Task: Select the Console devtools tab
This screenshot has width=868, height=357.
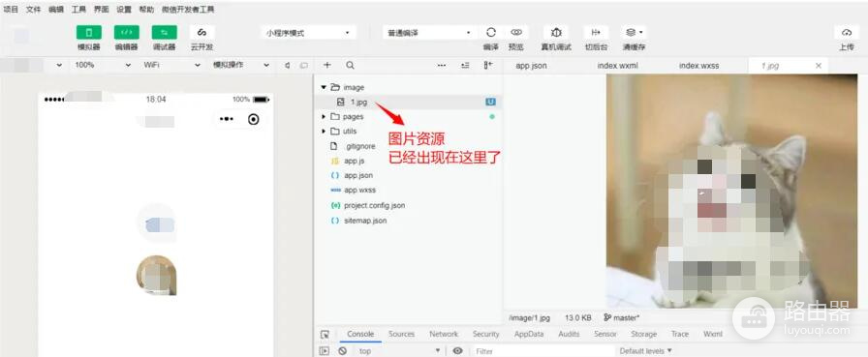Action: [360, 334]
